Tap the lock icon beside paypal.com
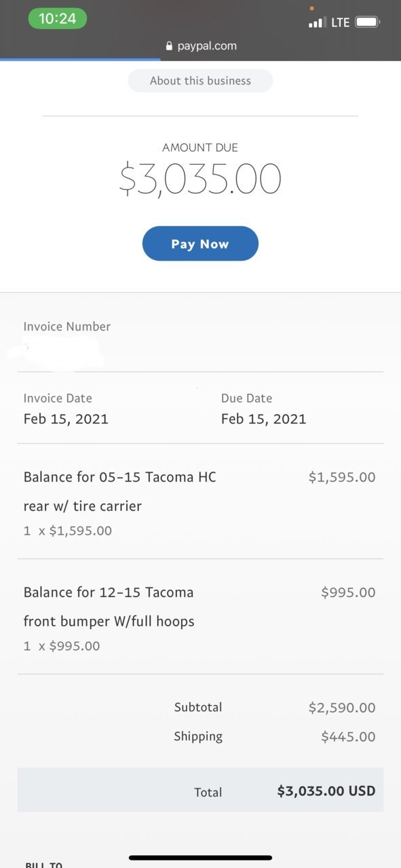 tap(169, 46)
